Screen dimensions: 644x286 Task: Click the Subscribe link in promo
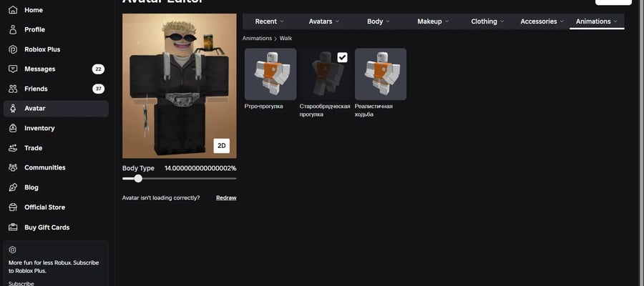coord(21,283)
